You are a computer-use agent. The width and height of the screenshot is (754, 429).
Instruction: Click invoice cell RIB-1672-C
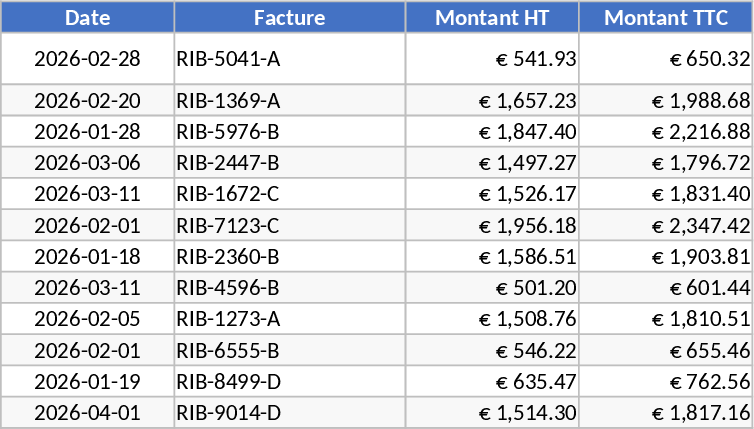290,194
